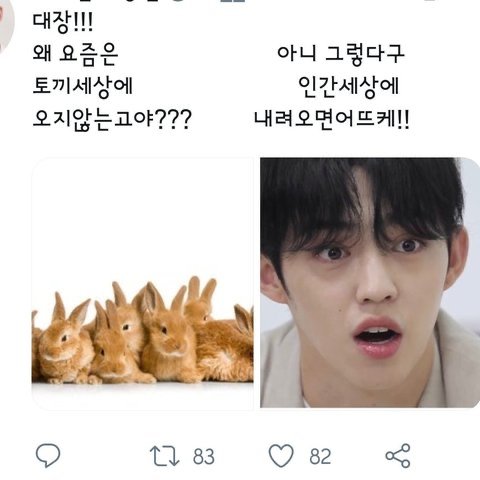Like the tweet with the heart icon
Screen dimensions: 480x480
click(x=281, y=456)
